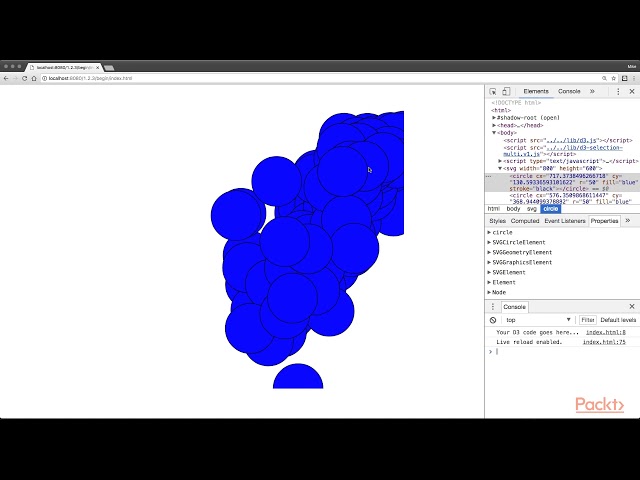
Task: Close the DevTools panel
Action: tap(632, 91)
